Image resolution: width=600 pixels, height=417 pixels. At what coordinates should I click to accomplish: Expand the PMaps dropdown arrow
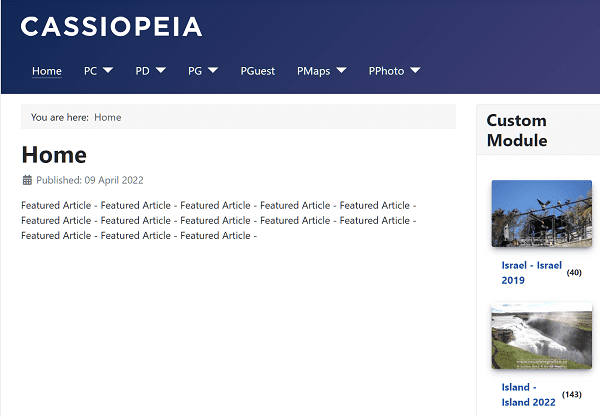(341, 71)
